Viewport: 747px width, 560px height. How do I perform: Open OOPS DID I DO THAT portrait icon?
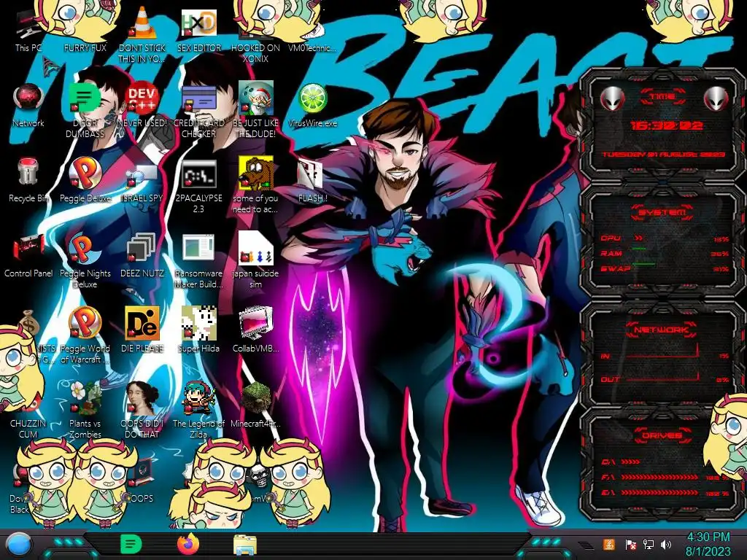(x=142, y=399)
